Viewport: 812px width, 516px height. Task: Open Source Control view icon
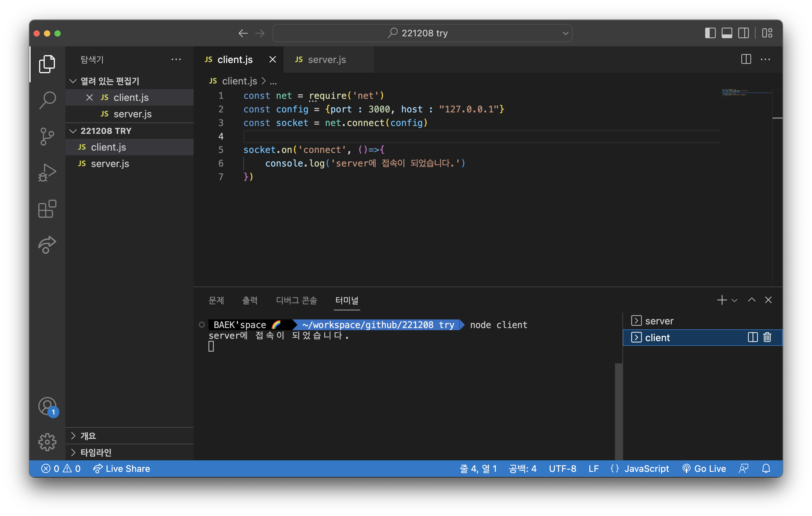coord(47,136)
